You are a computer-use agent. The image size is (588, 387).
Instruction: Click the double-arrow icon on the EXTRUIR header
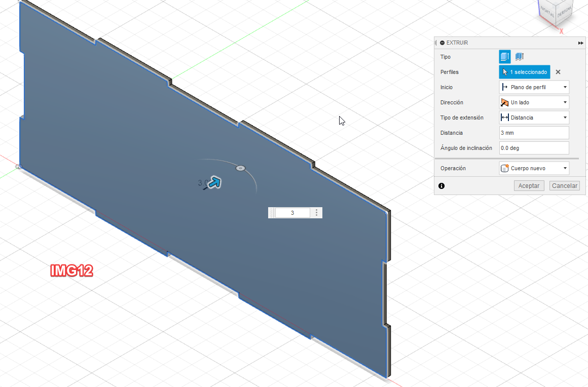(580, 43)
